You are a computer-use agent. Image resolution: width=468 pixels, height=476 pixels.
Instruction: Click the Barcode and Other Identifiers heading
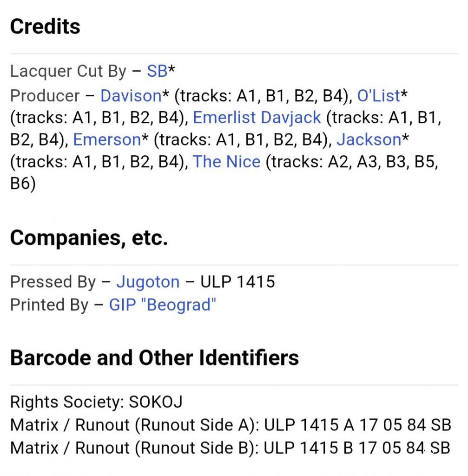pos(154,357)
